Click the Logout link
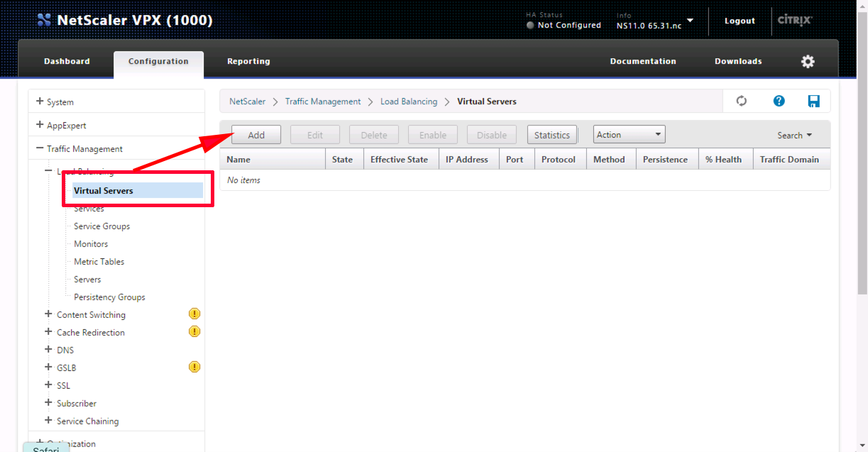 pos(740,21)
